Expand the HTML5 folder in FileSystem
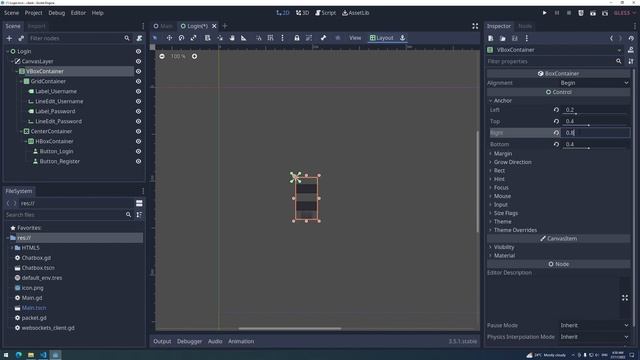Viewport: 640px width, 360px height. point(12,248)
